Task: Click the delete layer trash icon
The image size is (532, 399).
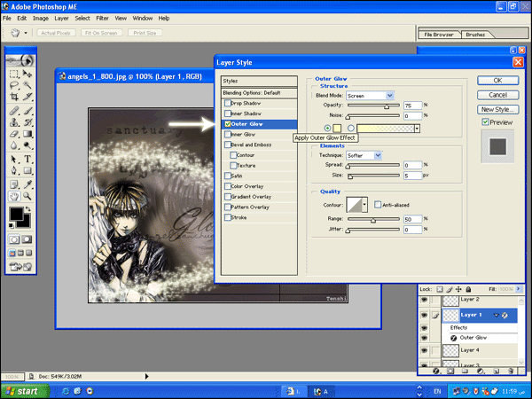Action: click(x=511, y=371)
